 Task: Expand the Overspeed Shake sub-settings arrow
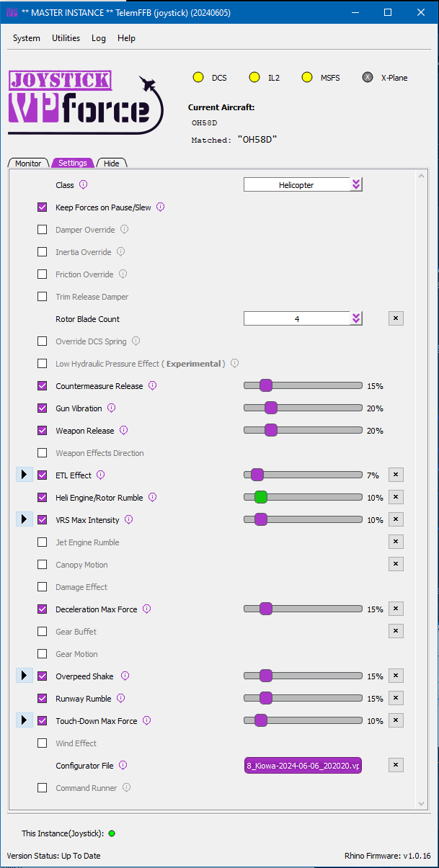pyautogui.click(x=24, y=676)
